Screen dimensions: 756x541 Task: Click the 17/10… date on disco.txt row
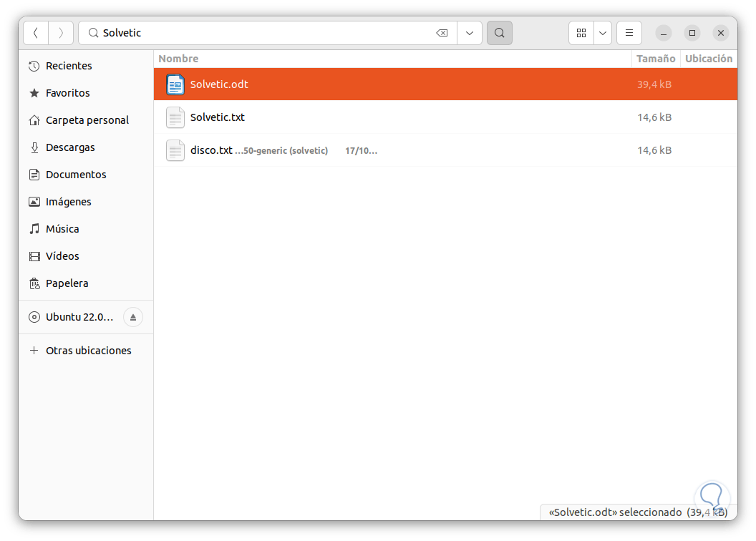tap(361, 151)
